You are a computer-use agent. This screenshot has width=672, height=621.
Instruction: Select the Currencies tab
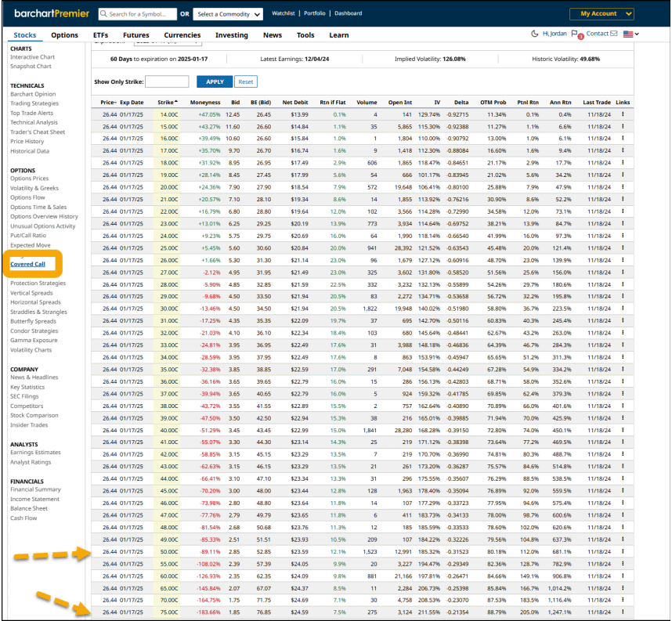click(182, 35)
